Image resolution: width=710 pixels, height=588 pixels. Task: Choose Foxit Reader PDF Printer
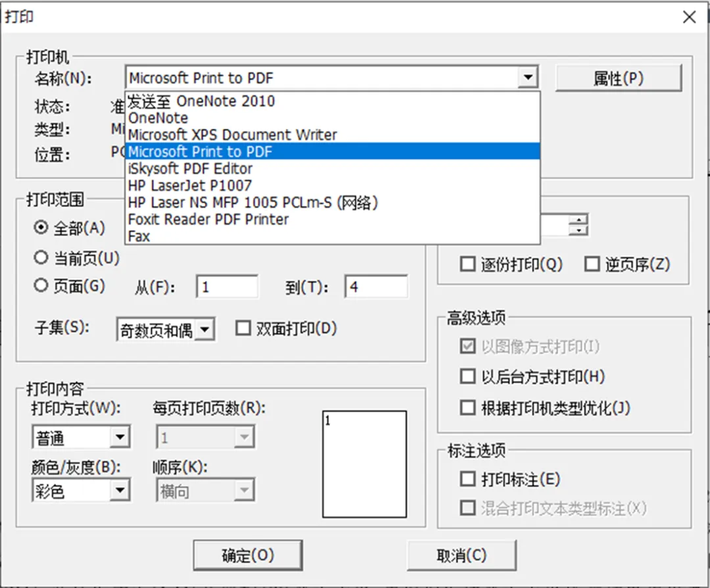[333, 219]
